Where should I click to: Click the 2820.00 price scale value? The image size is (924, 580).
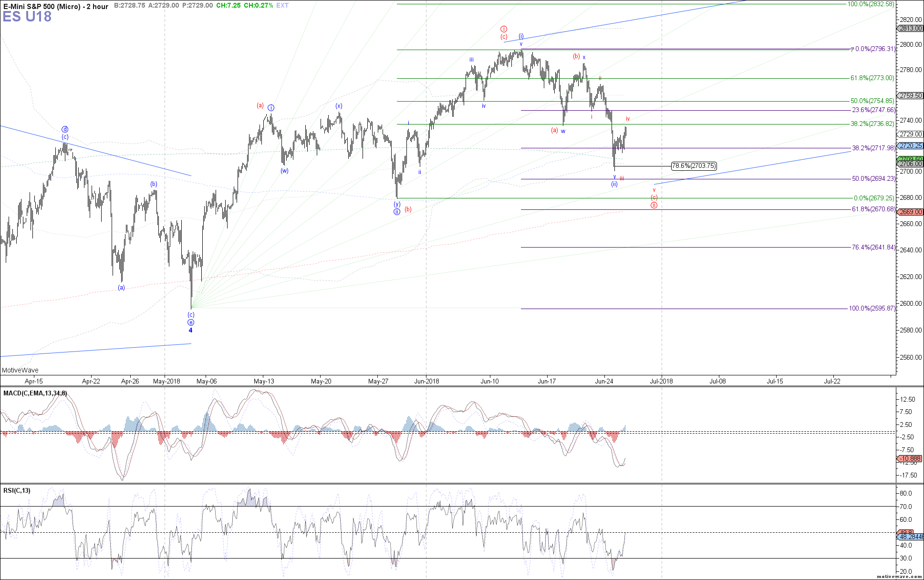tap(911, 20)
